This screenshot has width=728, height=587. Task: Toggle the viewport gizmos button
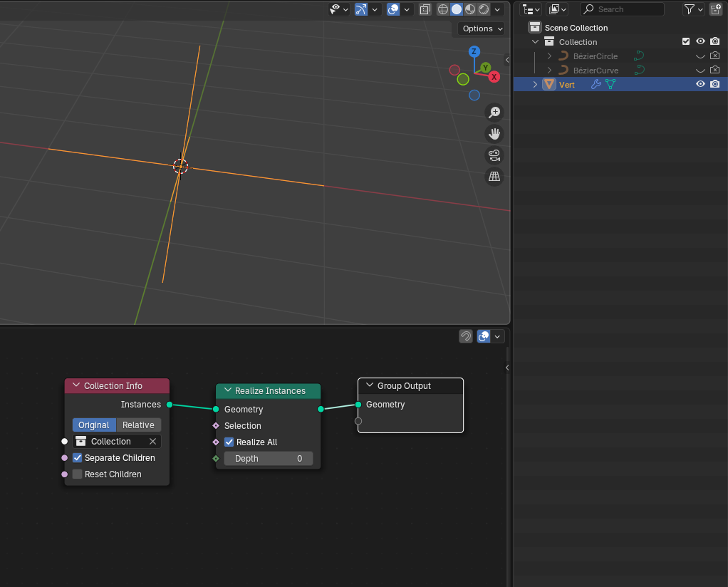tap(361, 9)
